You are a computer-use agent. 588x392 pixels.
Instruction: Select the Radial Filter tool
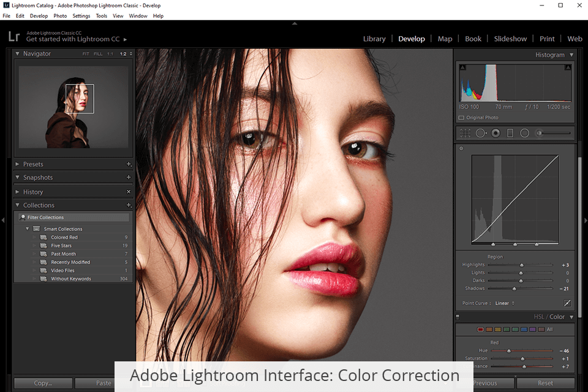pos(525,133)
